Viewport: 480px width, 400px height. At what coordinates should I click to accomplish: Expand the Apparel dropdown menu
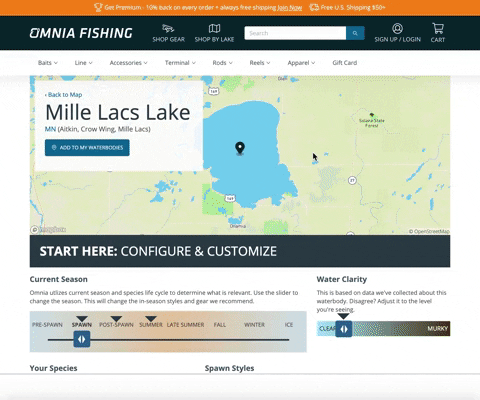pos(301,63)
